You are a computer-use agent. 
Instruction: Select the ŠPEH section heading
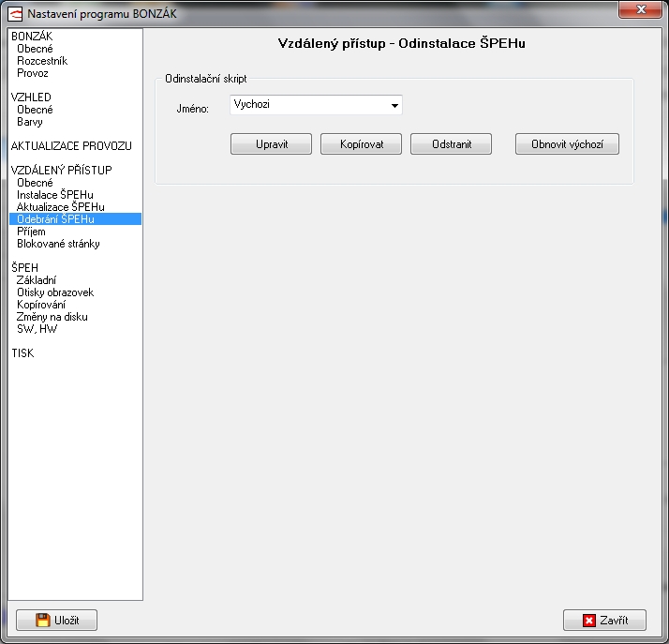click(24, 267)
